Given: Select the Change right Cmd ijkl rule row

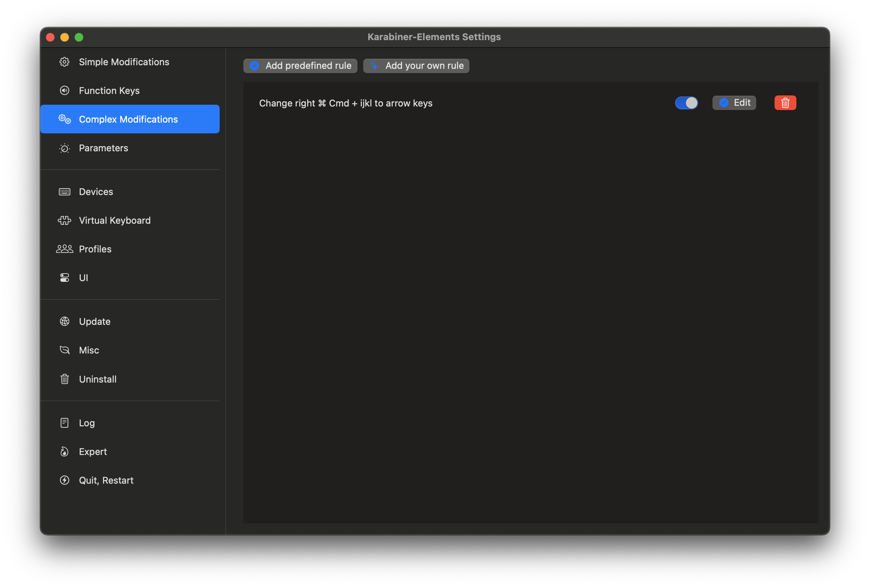Looking at the screenshot, I should coord(346,103).
